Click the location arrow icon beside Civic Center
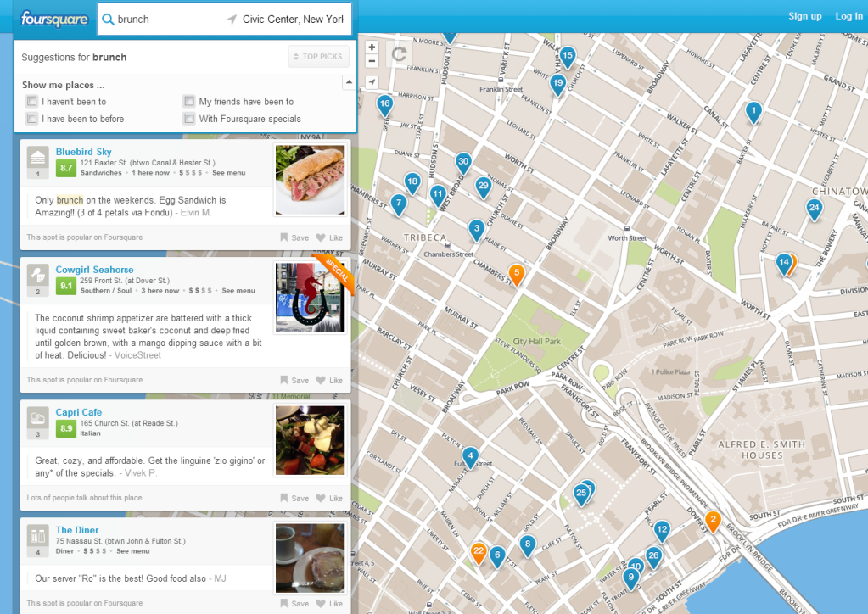868x614 pixels. pyautogui.click(x=232, y=20)
